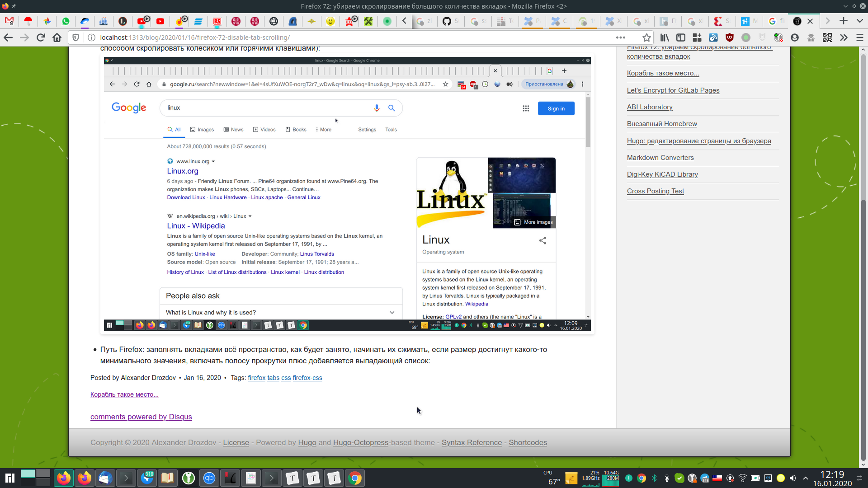Open Telegram with 318 badge in taskbar

[147, 478]
